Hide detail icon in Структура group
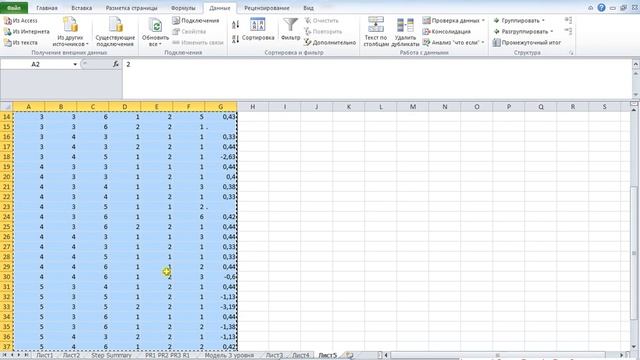The width and height of the screenshot is (640, 360). click(568, 31)
